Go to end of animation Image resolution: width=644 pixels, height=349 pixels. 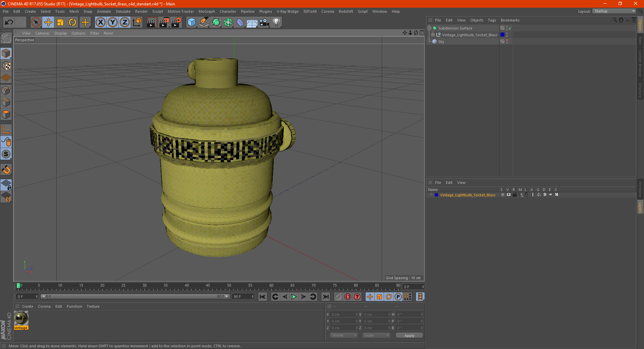(x=325, y=297)
